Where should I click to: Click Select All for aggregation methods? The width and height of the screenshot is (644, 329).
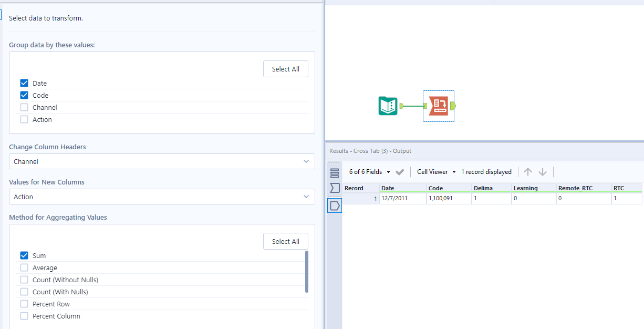285,241
